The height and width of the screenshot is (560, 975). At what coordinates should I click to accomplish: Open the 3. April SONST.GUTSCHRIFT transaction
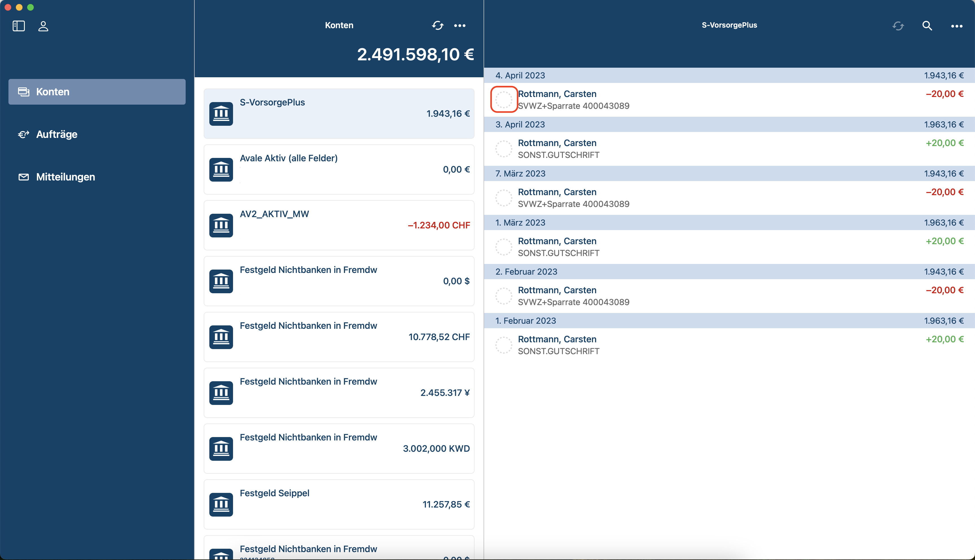pos(729,149)
